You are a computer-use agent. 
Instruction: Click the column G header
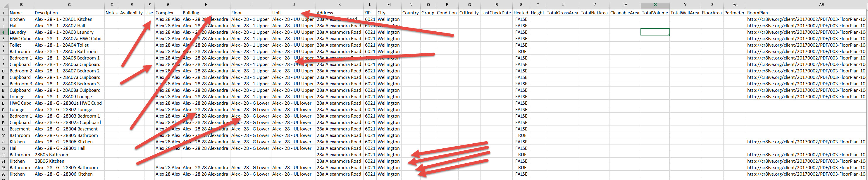[168, 4]
